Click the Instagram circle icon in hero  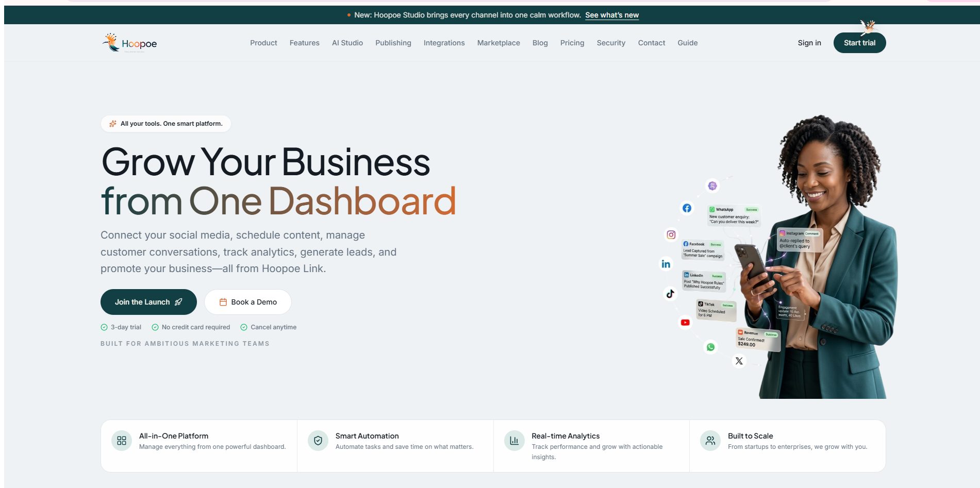[671, 234]
